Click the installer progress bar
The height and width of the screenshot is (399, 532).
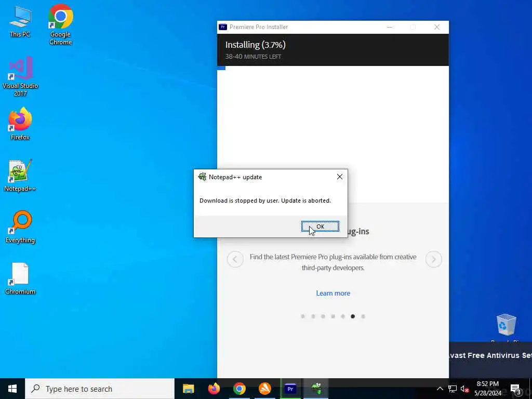(333, 68)
